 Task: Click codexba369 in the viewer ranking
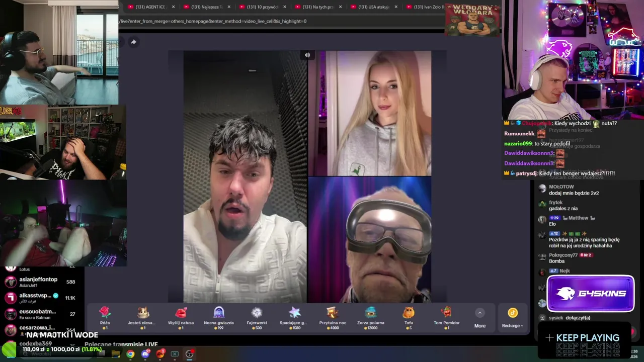click(x=35, y=343)
